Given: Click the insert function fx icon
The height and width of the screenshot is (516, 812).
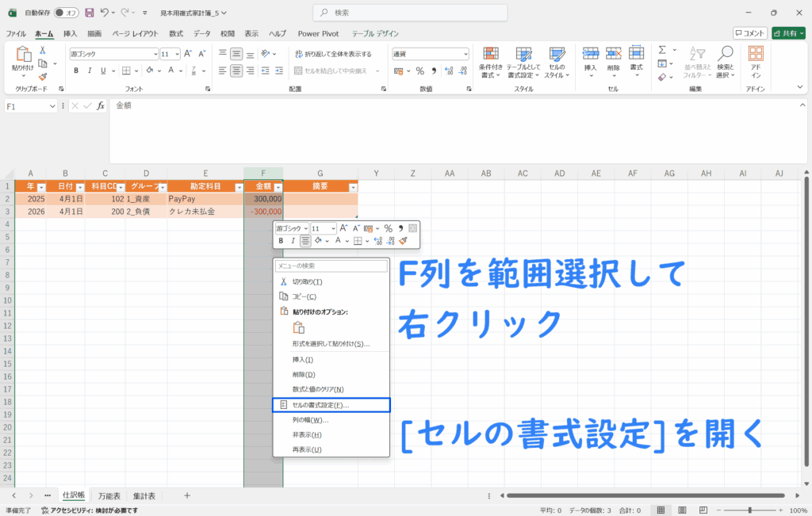Looking at the screenshot, I should 101,105.
